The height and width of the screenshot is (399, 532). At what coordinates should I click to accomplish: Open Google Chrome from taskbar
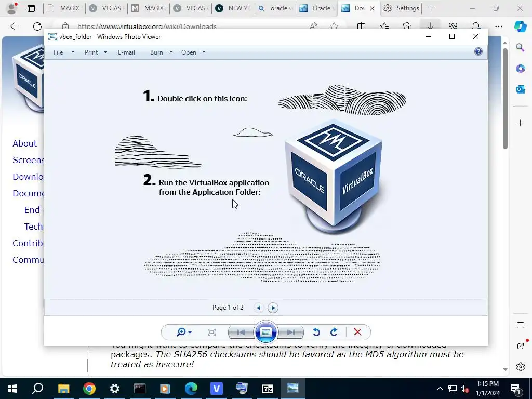click(x=89, y=389)
